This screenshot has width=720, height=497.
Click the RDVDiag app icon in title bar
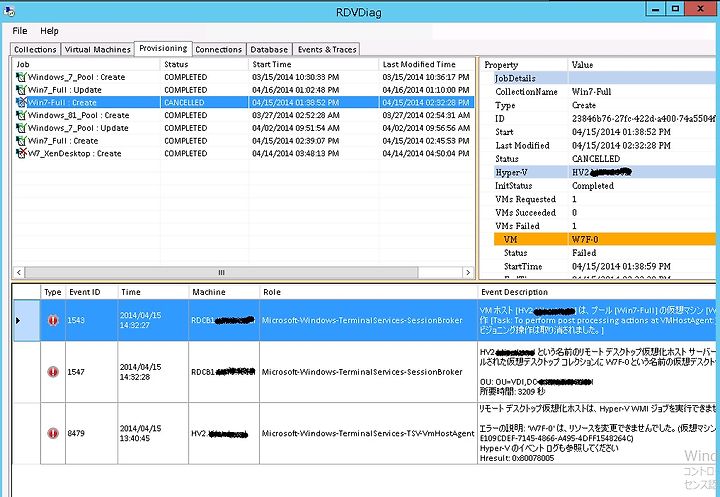coord(9,11)
